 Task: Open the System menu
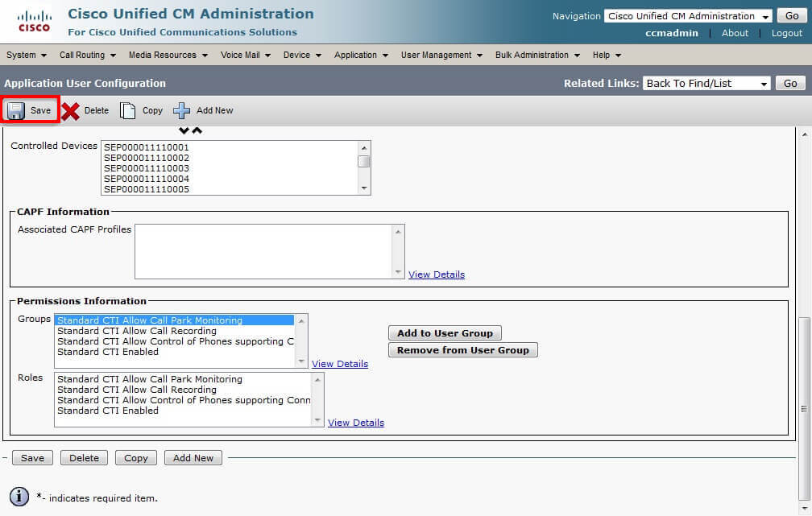(x=27, y=55)
